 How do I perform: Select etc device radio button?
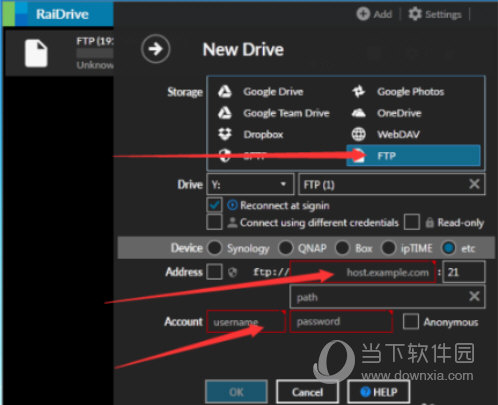pyautogui.click(x=448, y=248)
